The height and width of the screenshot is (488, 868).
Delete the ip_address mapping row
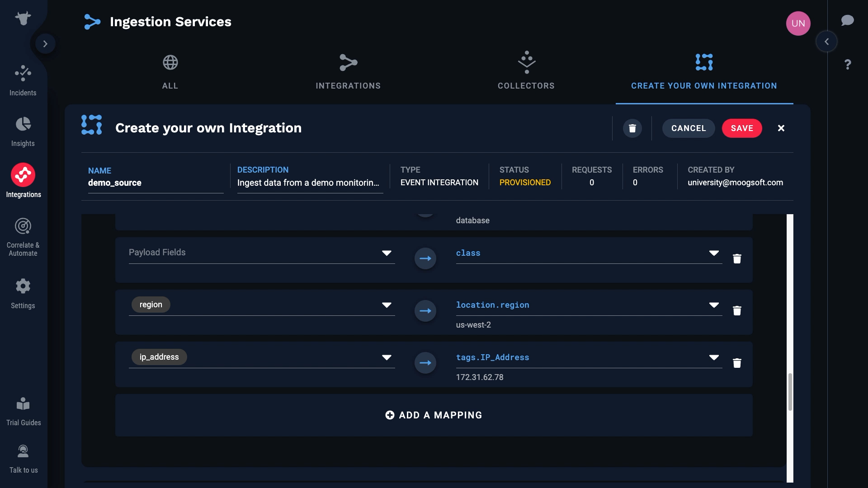pos(737,363)
